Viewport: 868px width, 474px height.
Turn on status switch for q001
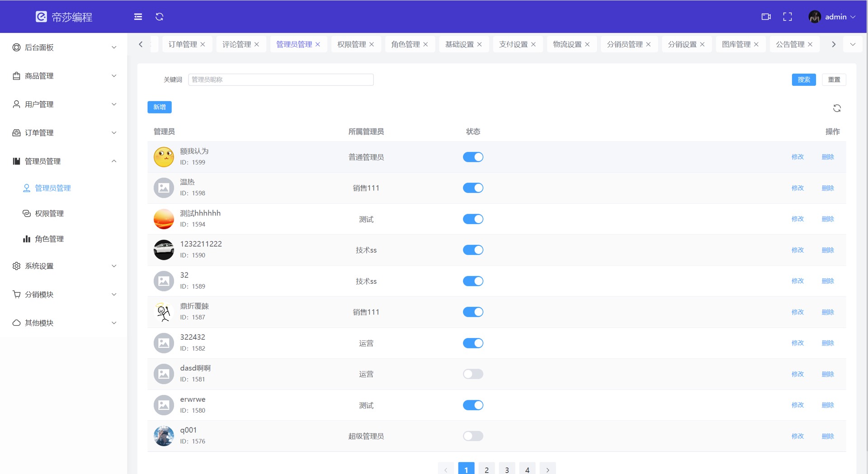[x=473, y=436]
